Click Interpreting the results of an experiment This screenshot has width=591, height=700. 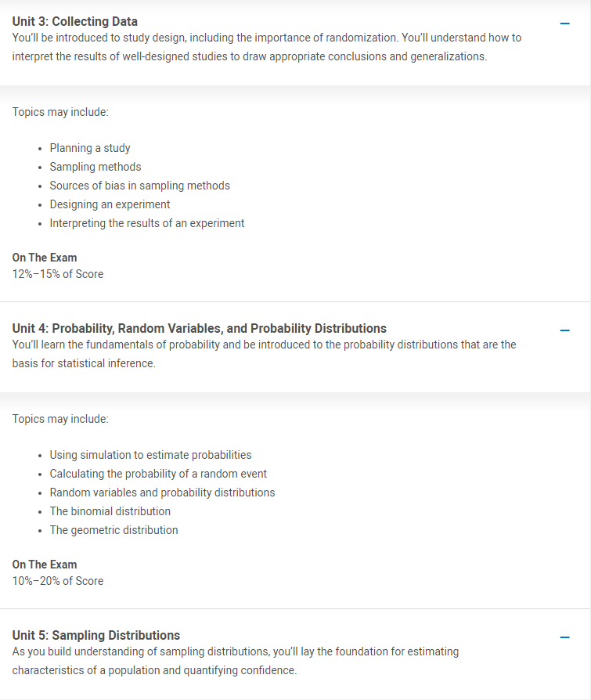tap(147, 223)
